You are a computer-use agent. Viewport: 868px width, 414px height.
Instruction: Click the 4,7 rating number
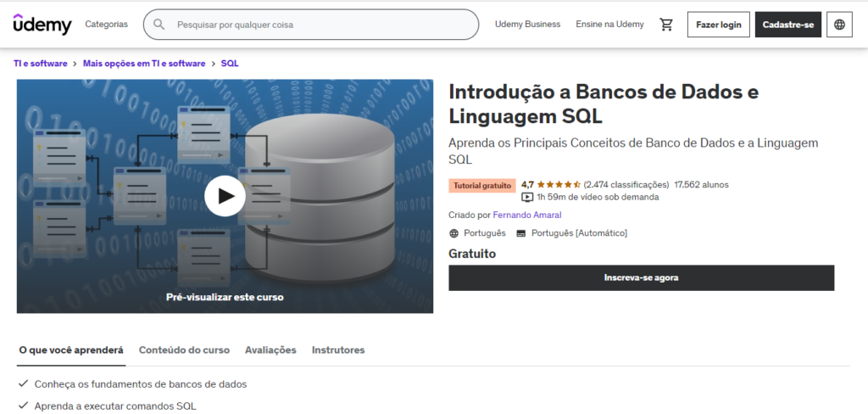[x=527, y=185]
